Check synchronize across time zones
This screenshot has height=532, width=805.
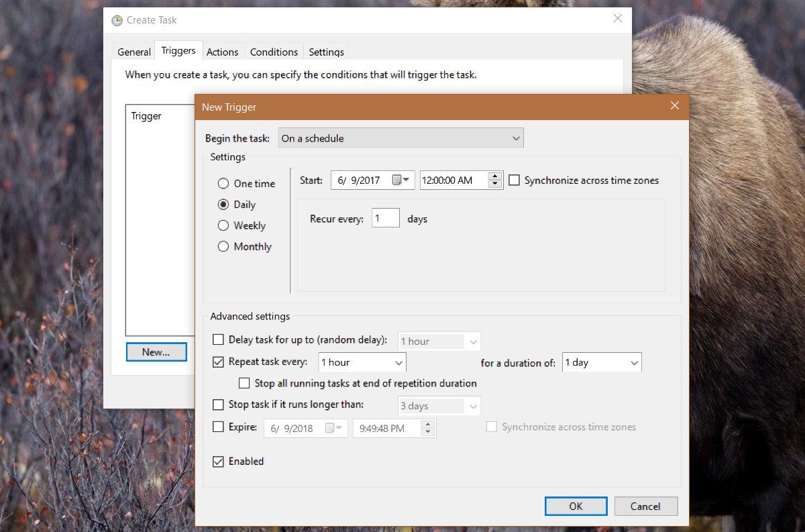pyautogui.click(x=515, y=180)
